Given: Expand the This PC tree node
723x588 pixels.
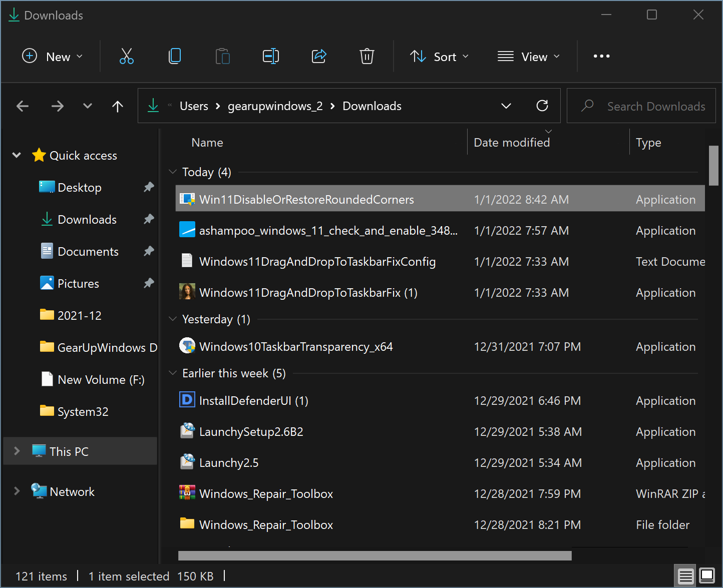Looking at the screenshot, I should (17, 451).
